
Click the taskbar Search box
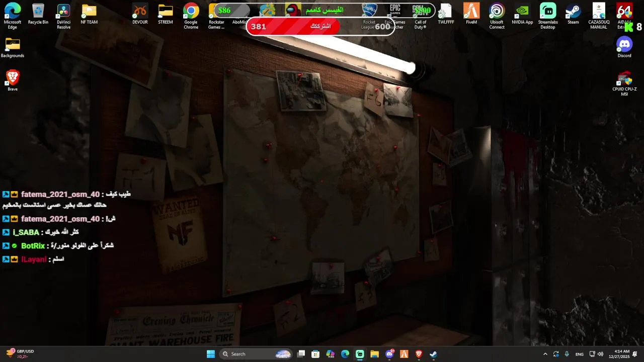(x=256, y=354)
